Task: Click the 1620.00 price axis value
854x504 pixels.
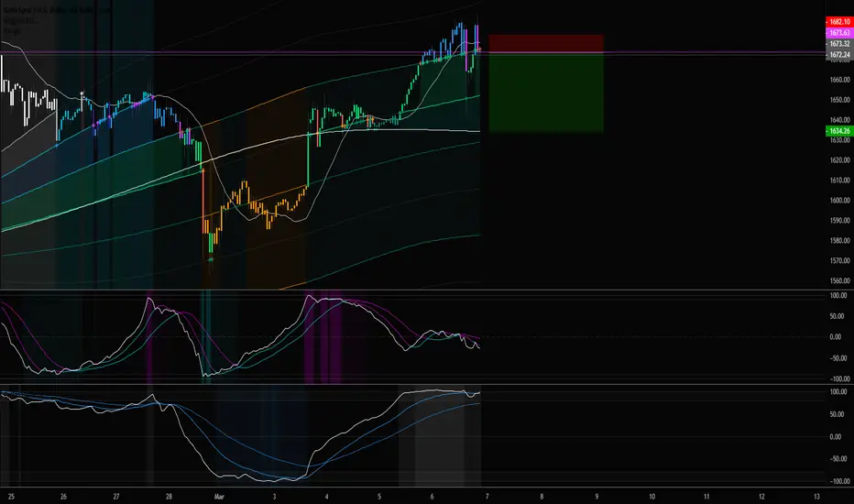Action: click(x=839, y=160)
